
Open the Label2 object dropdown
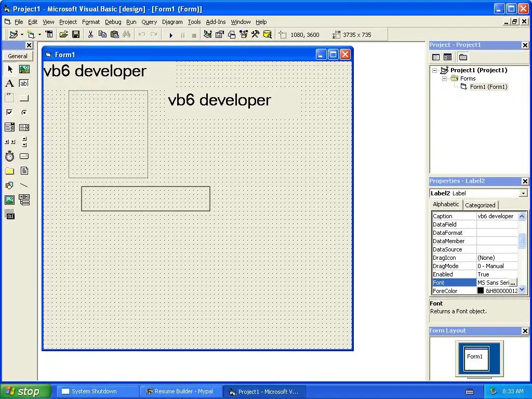(523, 193)
